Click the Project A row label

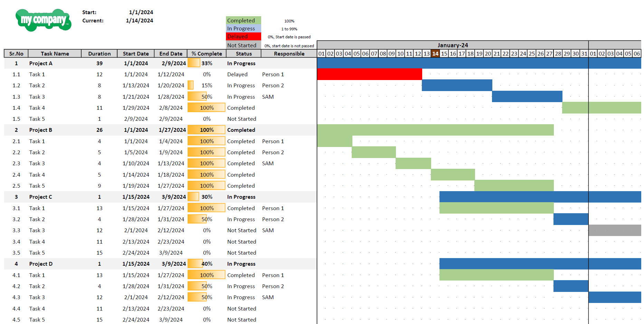[41, 63]
